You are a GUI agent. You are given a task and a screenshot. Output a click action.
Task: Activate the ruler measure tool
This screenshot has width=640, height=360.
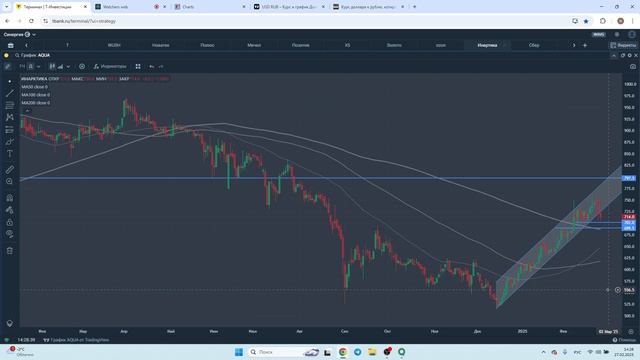pyautogui.click(x=10, y=169)
